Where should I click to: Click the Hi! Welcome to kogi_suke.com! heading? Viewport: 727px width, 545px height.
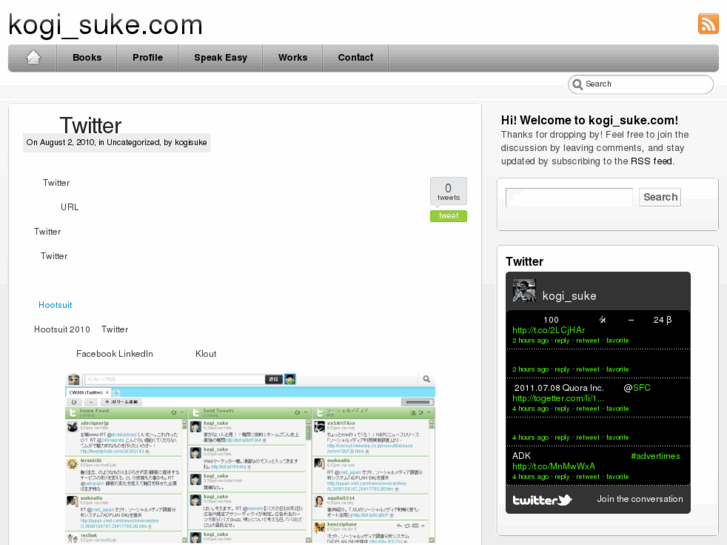point(589,120)
